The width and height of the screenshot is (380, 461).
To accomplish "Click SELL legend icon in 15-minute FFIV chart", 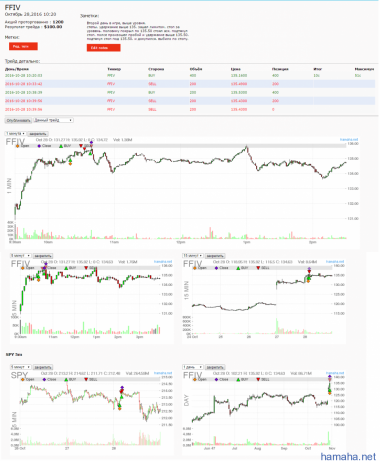I will click(258, 268).
